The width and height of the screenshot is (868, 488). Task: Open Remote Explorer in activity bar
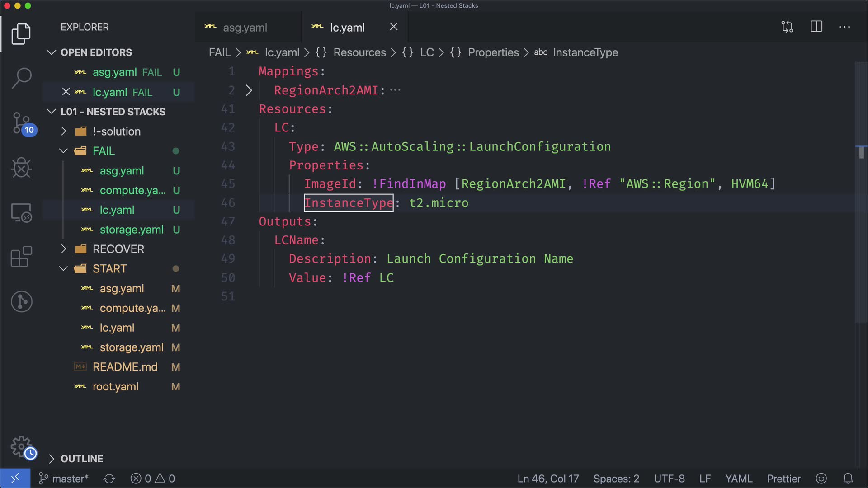[x=21, y=212]
